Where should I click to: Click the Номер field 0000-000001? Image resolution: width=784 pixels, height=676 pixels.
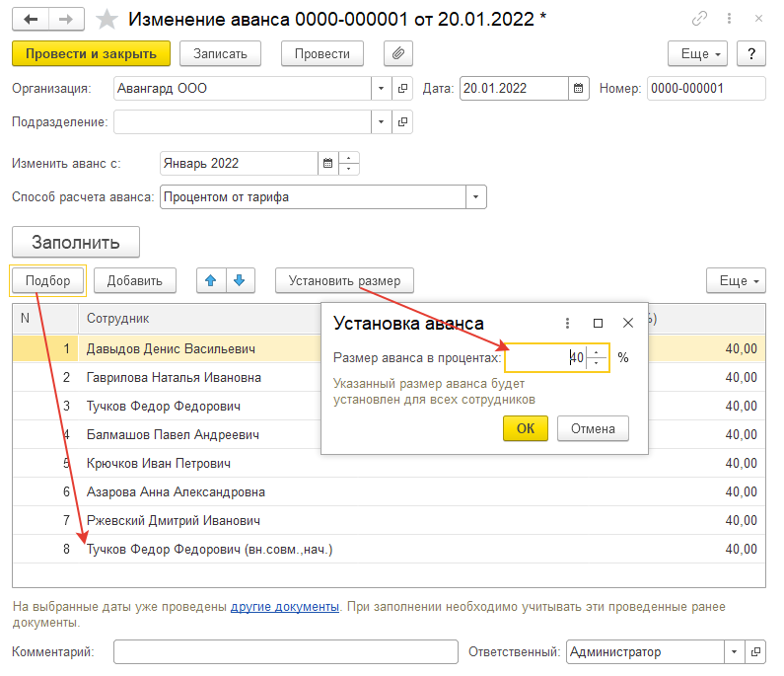706,89
